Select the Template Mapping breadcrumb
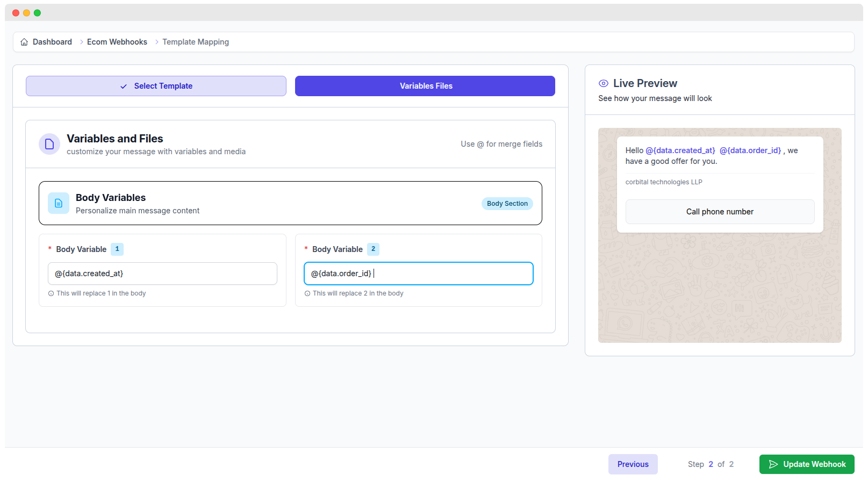The width and height of the screenshot is (868, 482). (196, 42)
